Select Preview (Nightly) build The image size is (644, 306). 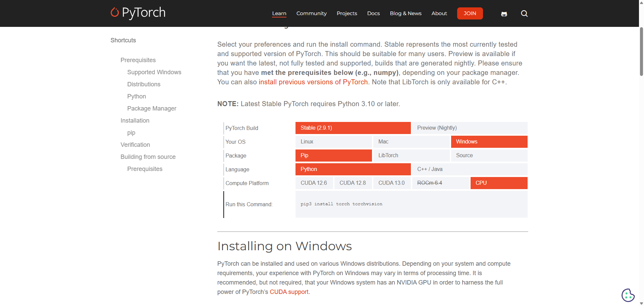(470, 128)
